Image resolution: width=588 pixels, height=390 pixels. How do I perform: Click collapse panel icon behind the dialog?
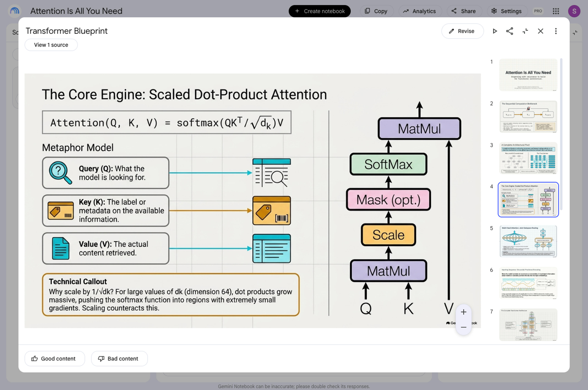(x=575, y=33)
